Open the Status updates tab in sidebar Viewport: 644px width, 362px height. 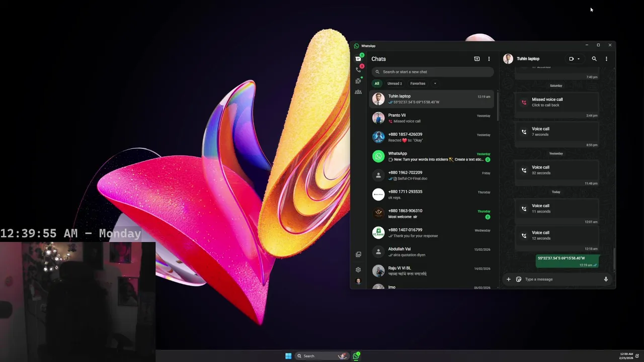pyautogui.click(x=358, y=81)
